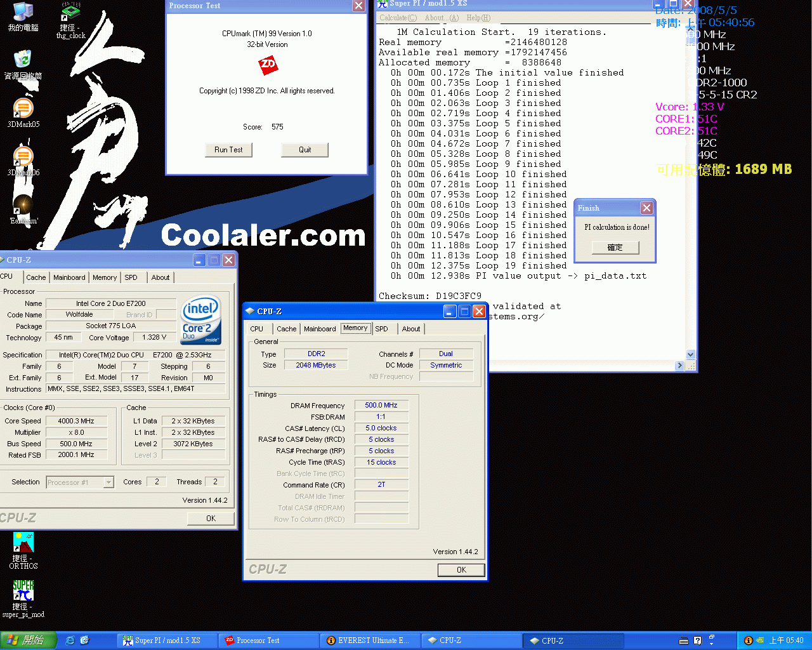Switch to EVEREST Ultimate taskbar button
The height and width of the screenshot is (650, 812).
tap(370, 640)
